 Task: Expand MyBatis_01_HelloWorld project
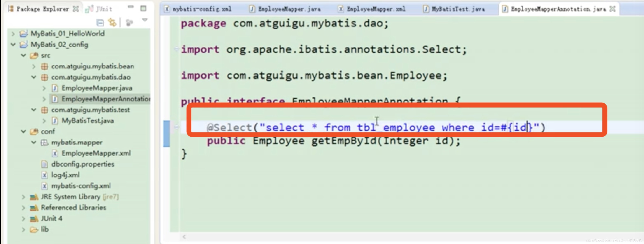(13, 34)
